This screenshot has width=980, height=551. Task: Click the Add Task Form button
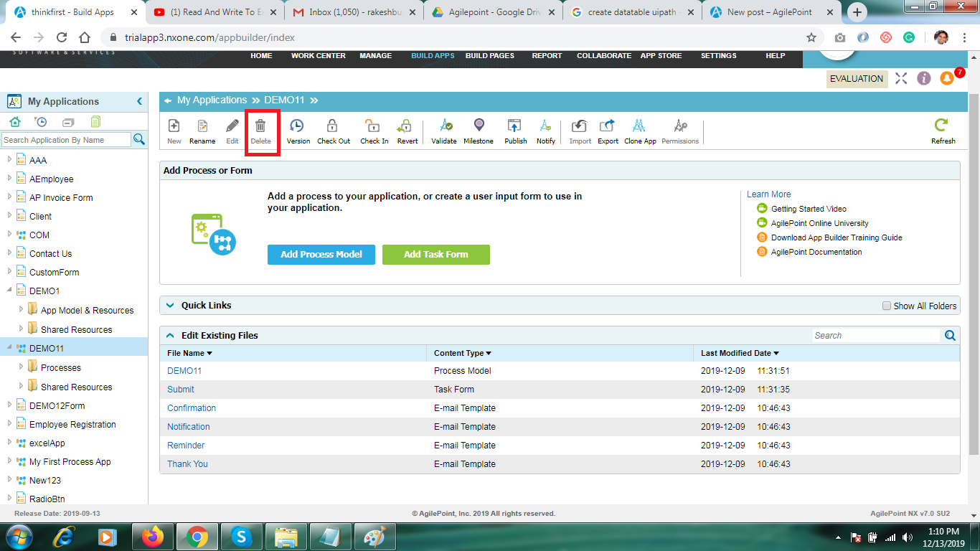(435, 255)
